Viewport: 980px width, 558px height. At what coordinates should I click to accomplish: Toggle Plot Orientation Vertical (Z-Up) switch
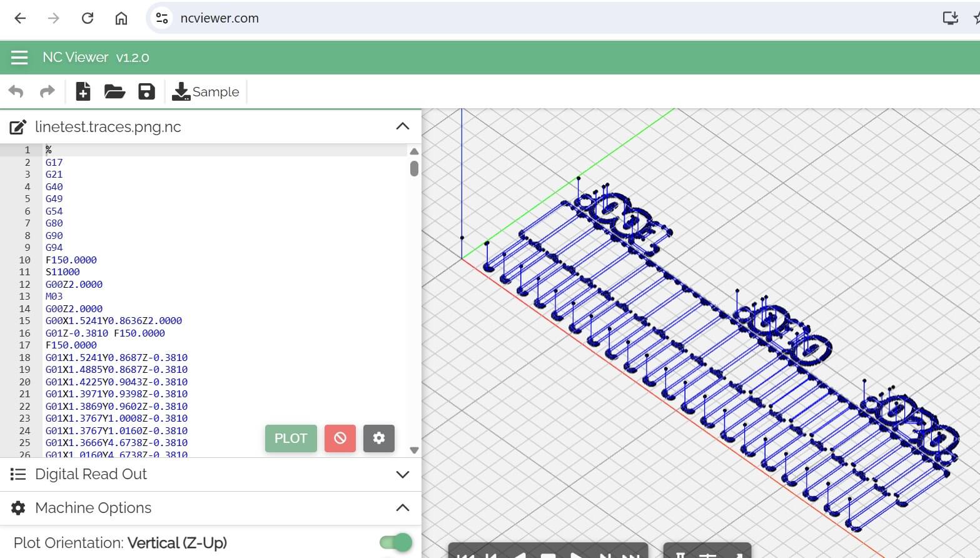click(396, 542)
